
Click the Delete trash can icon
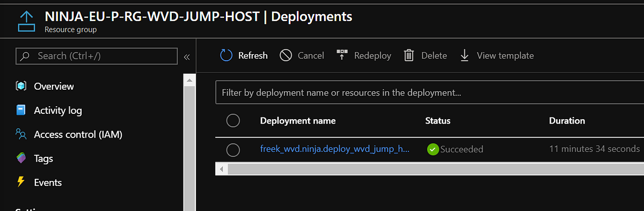click(409, 55)
